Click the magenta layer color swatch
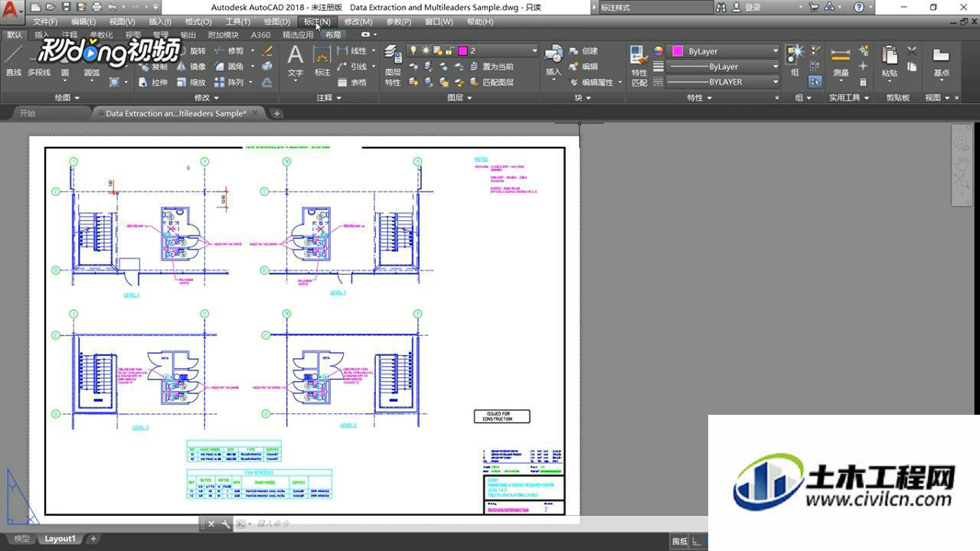Screen dimensions: 980x551 coord(462,51)
